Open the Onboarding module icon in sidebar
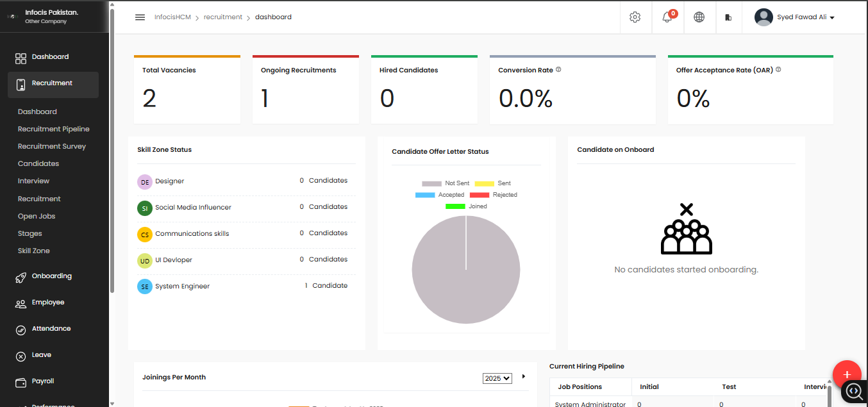This screenshot has width=868, height=407. (19, 276)
